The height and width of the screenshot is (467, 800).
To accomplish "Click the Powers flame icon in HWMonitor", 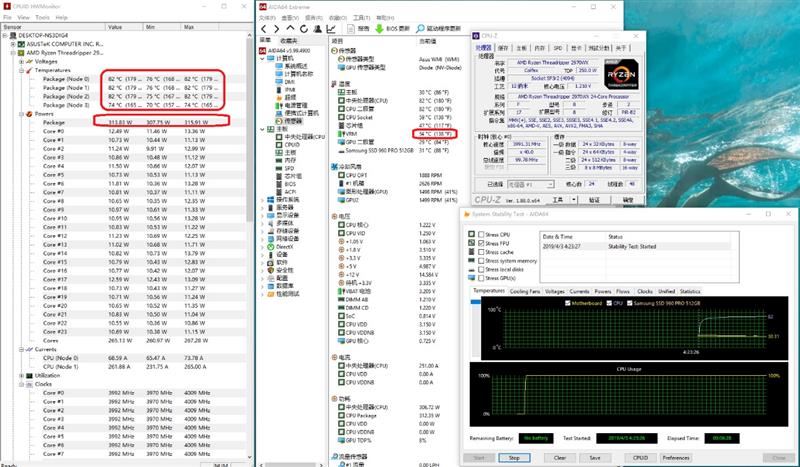I will tap(29, 114).
